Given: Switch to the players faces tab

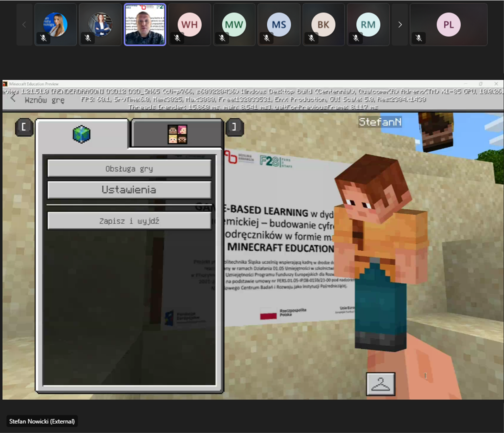Looking at the screenshot, I should tap(177, 134).
